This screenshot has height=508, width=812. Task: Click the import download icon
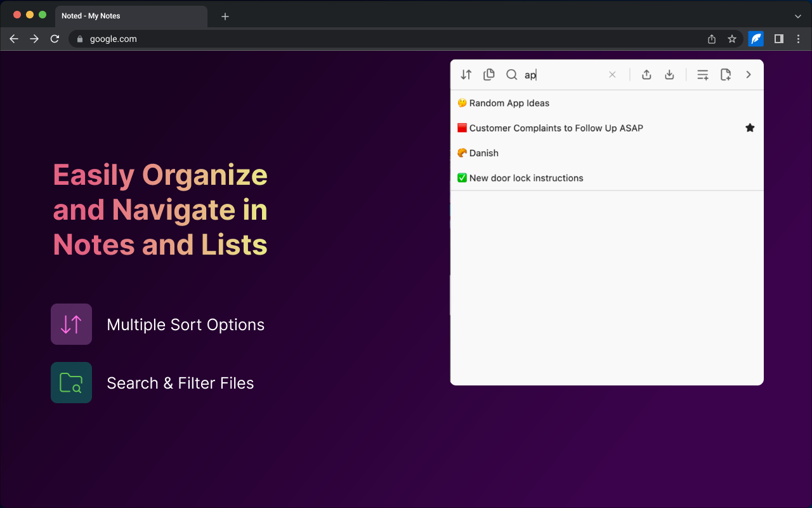tap(669, 75)
